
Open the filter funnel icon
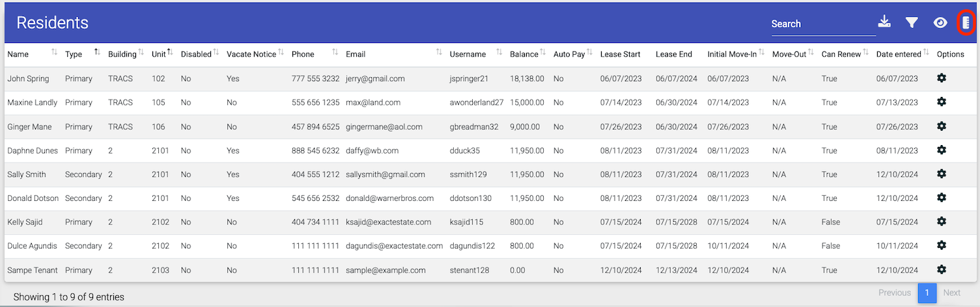(x=912, y=23)
